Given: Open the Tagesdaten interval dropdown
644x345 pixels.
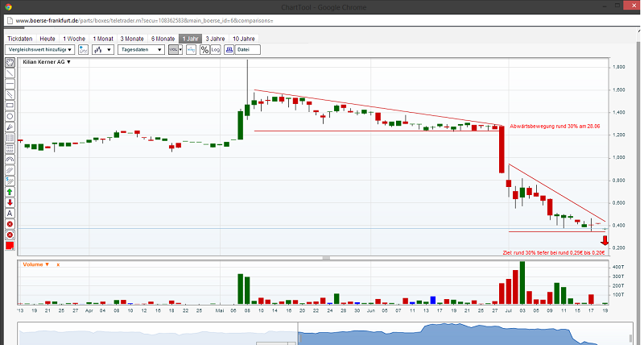Looking at the screenshot, I should coord(142,50).
